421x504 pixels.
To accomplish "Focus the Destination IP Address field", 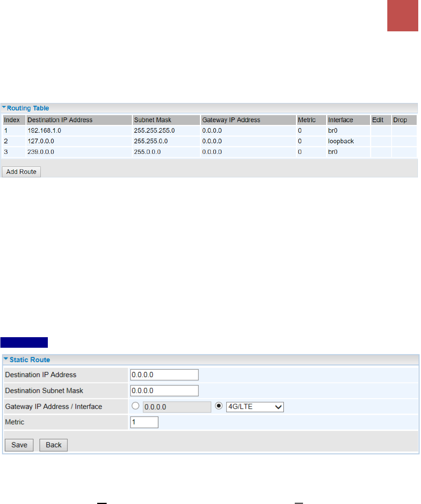I will pyautogui.click(x=164, y=375).
